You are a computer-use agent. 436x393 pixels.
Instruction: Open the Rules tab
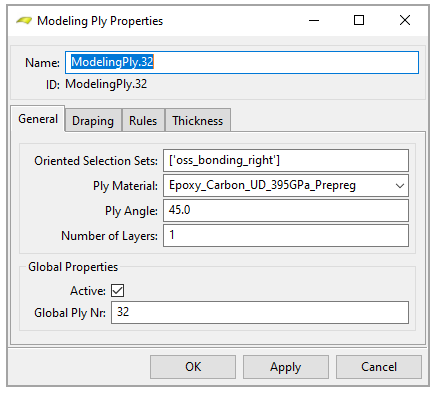(x=143, y=120)
